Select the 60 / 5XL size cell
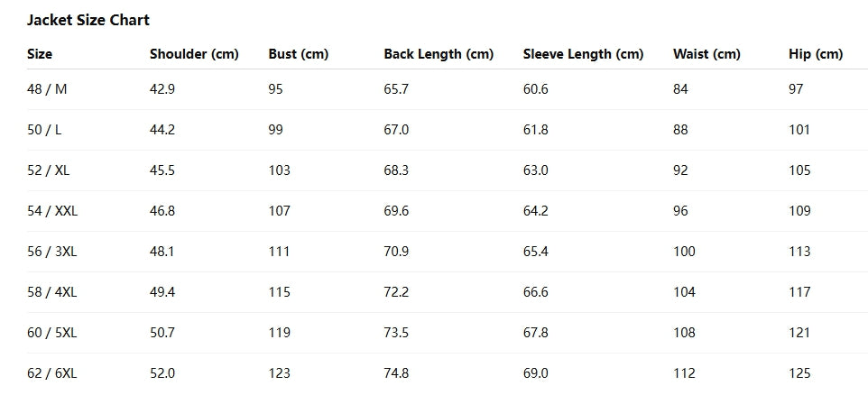The height and width of the screenshot is (395, 868). [52, 333]
